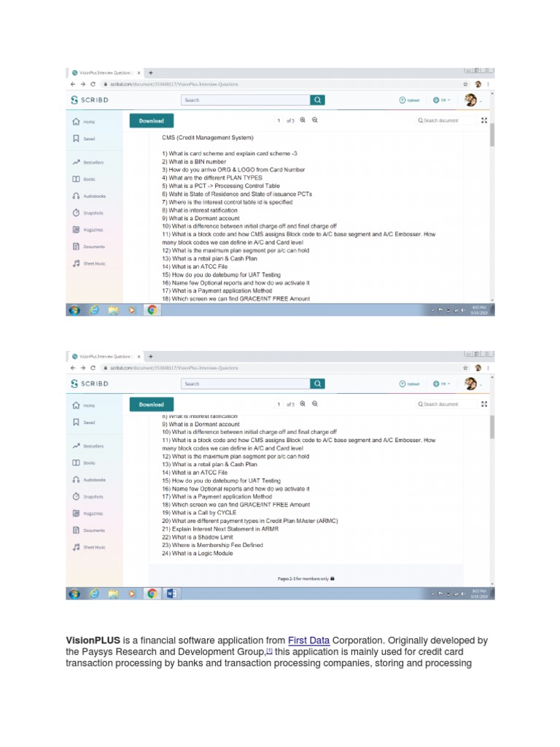Image resolution: width=560 pixels, height=747 pixels.
Task: Click the browser reload icon in upper screenshot
Action: [x=93, y=85]
